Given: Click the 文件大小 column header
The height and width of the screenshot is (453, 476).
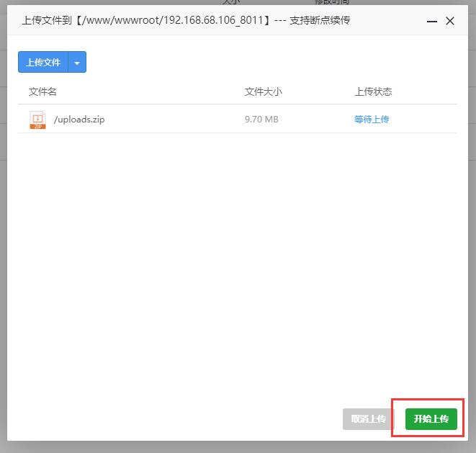Looking at the screenshot, I should point(263,91).
